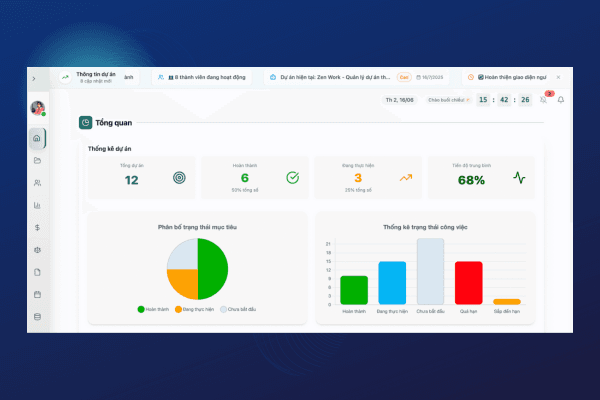Open the database icon in sidebar
This screenshot has width=600, height=400.
pyautogui.click(x=37, y=317)
